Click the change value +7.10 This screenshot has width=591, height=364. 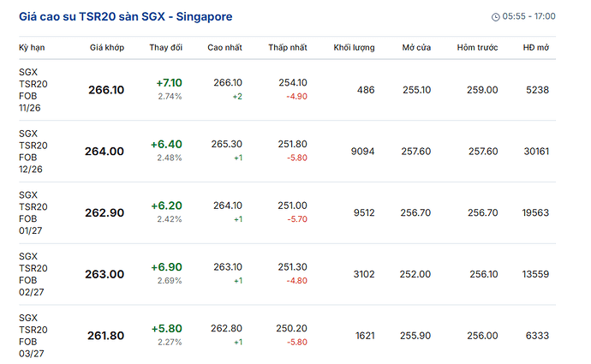click(170, 83)
